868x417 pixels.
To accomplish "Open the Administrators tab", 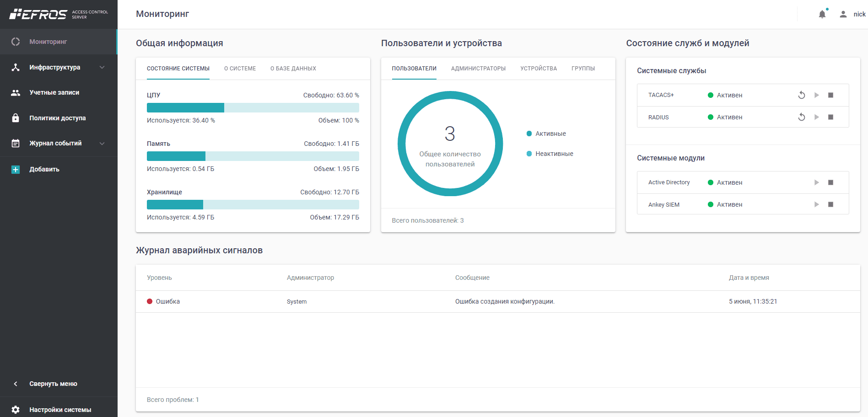I will (478, 69).
